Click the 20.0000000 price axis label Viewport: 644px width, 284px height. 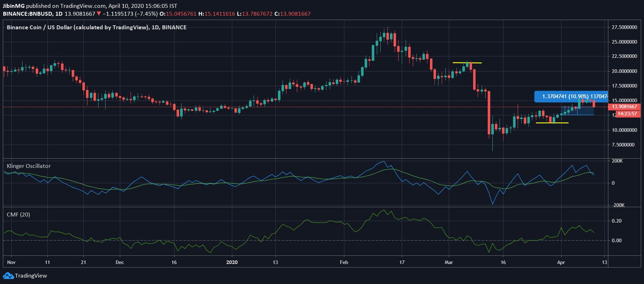click(x=624, y=71)
